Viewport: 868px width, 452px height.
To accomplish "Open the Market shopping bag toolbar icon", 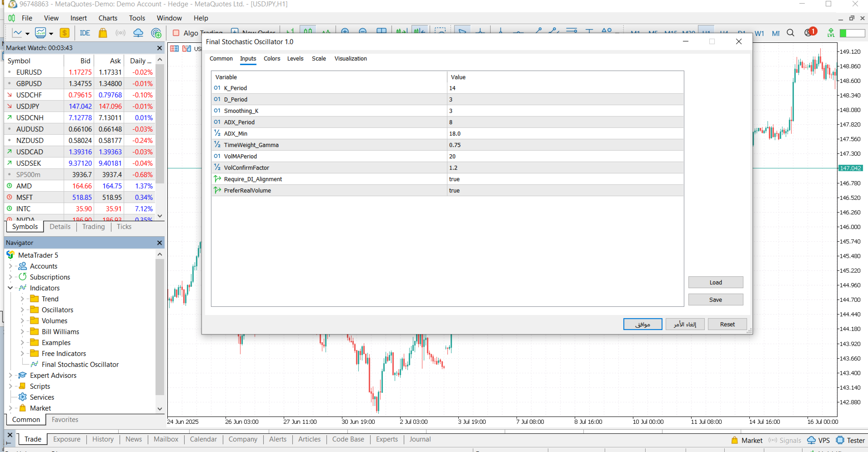I will click(x=103, y=33).
